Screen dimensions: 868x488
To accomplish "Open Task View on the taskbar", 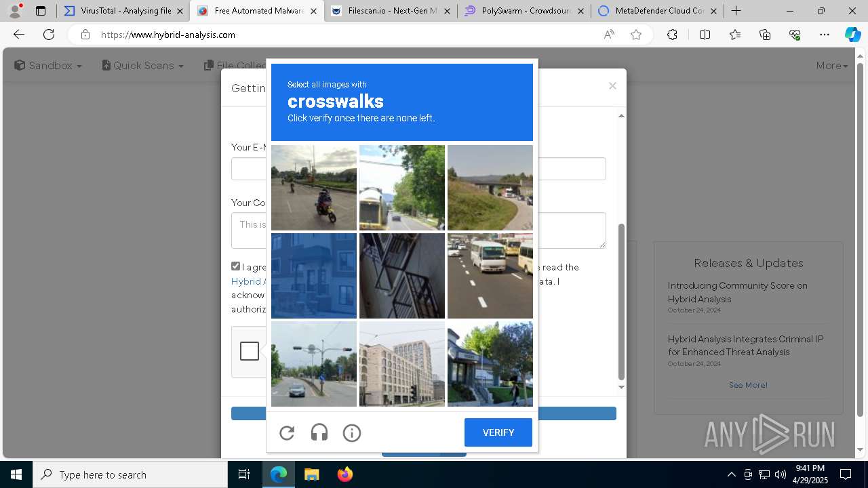I will 244,474.
